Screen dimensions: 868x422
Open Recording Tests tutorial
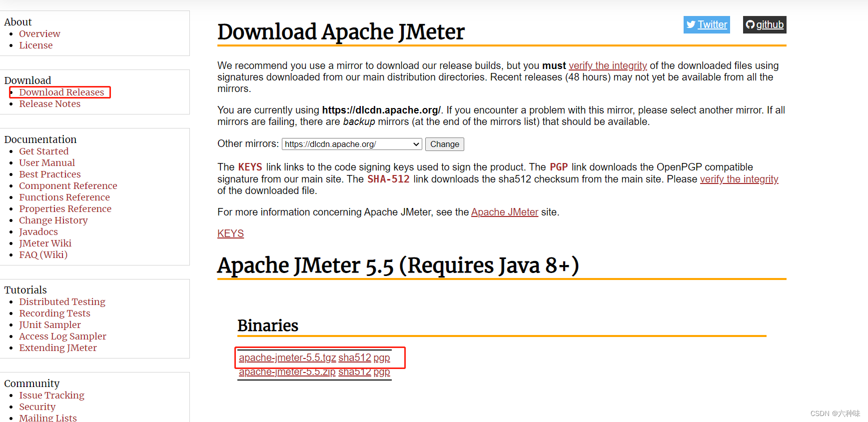(x=54, y=313)
